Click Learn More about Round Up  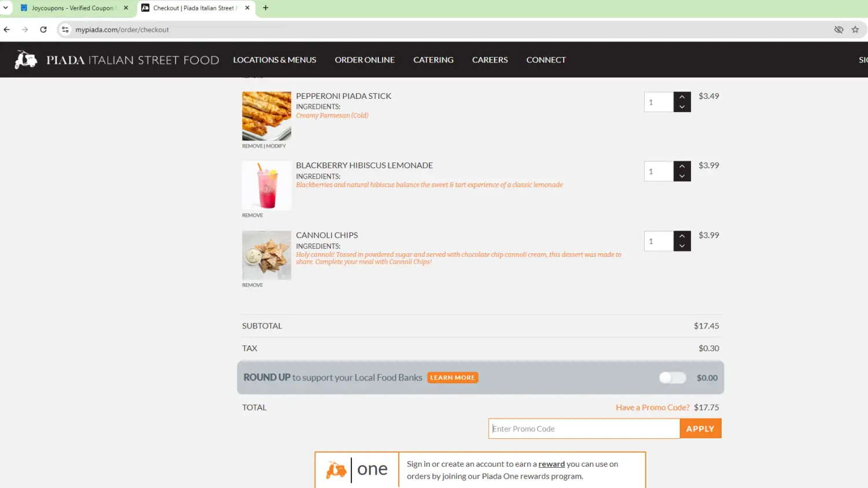(x=453, y=378)
